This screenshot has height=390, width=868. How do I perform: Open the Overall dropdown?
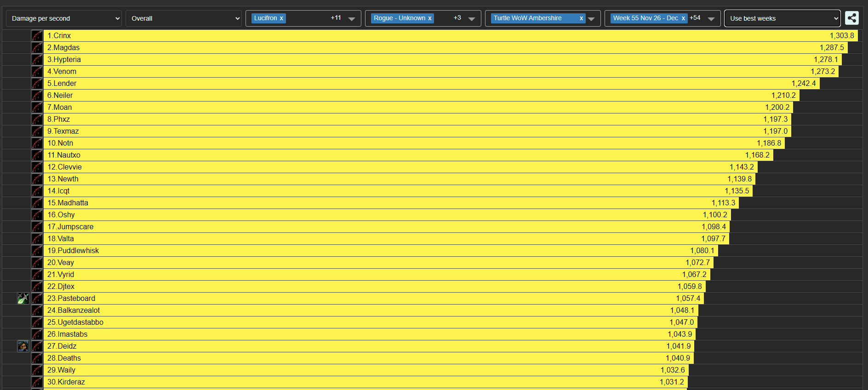click(x=183, y=18)
